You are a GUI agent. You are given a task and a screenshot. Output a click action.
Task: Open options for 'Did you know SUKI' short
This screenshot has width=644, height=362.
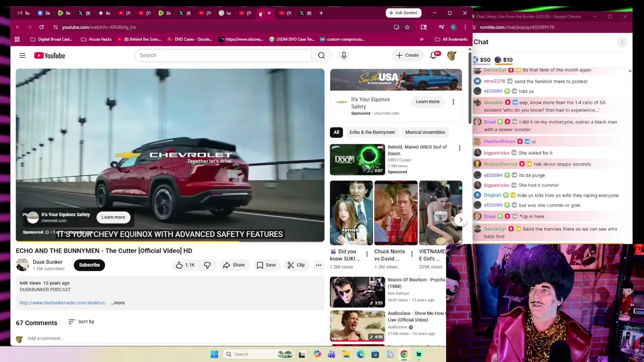click(367, 254)
